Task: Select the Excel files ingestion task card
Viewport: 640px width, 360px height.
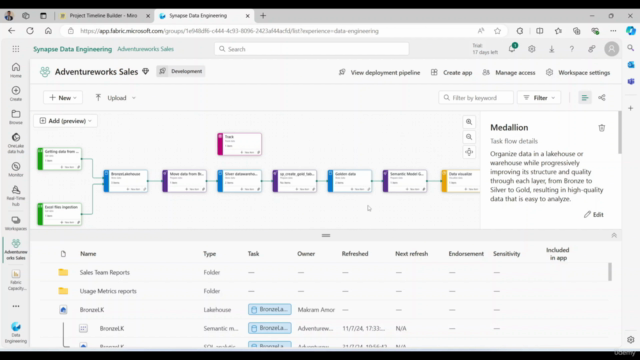Action: click(60, 214)
